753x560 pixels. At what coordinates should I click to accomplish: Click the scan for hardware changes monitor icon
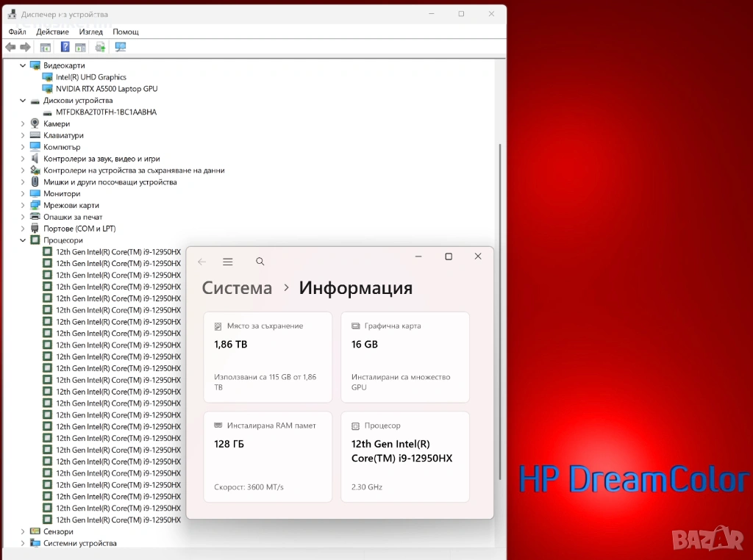point(120,47)
